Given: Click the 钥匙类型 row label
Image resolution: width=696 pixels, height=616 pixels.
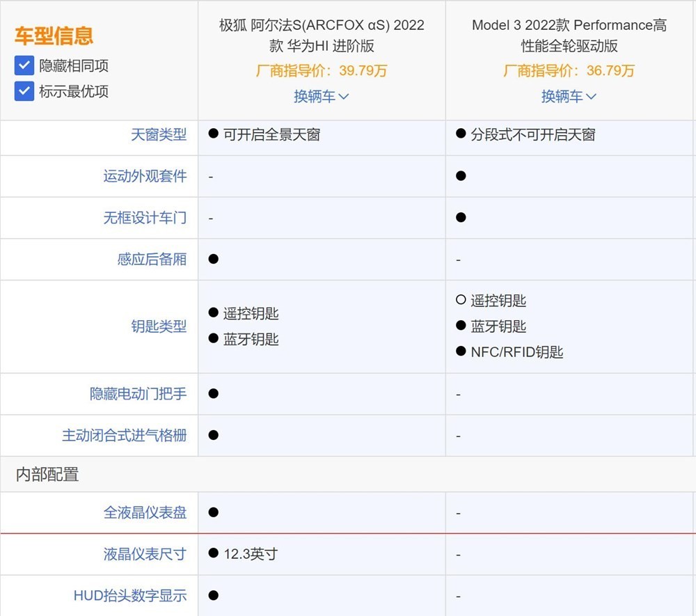Looking at the screenshot, I should click(x=159, y=326).
